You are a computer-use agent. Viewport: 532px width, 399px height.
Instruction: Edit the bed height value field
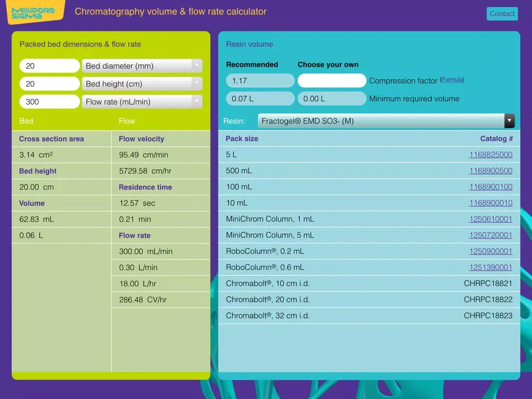(50, 84)
